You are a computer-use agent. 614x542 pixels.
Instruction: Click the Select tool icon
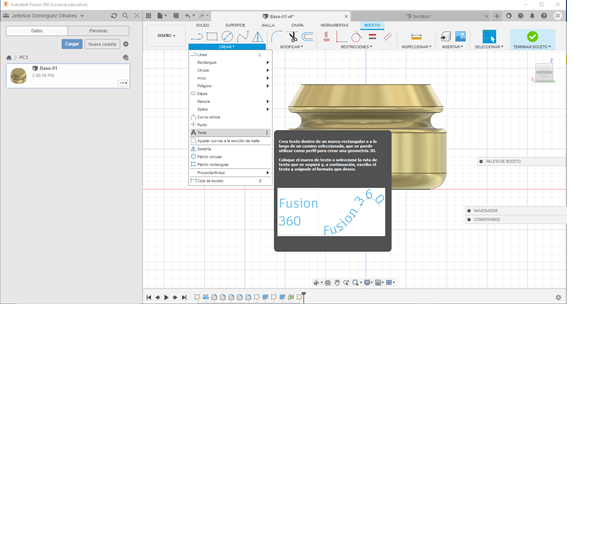(489, 36)
